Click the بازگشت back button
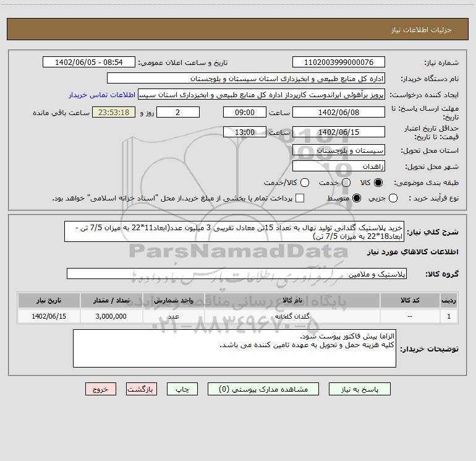The image size is (476, 461). click(142, 389)
